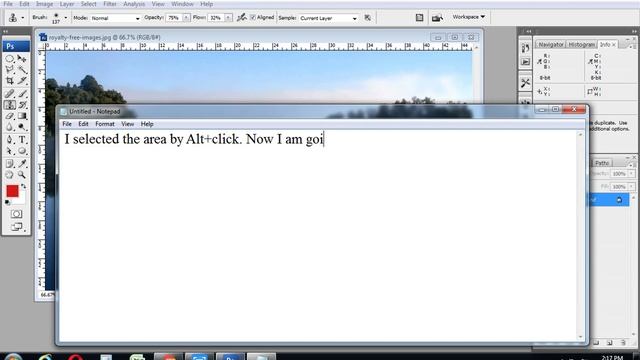
Task: Select the History Brush tool
Action: (x=22, y=105)
